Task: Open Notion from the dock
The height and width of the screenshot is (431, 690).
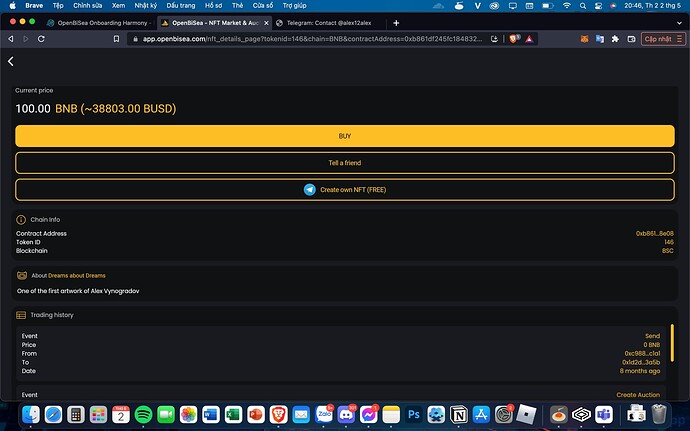Action: [459, 414]
